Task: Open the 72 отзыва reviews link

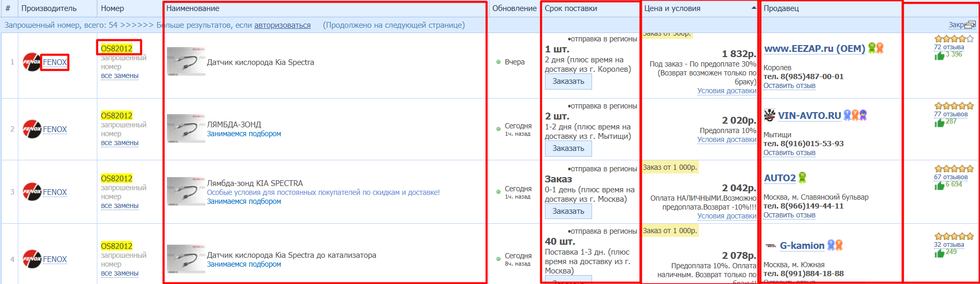Action: click(x=949, y=47)
